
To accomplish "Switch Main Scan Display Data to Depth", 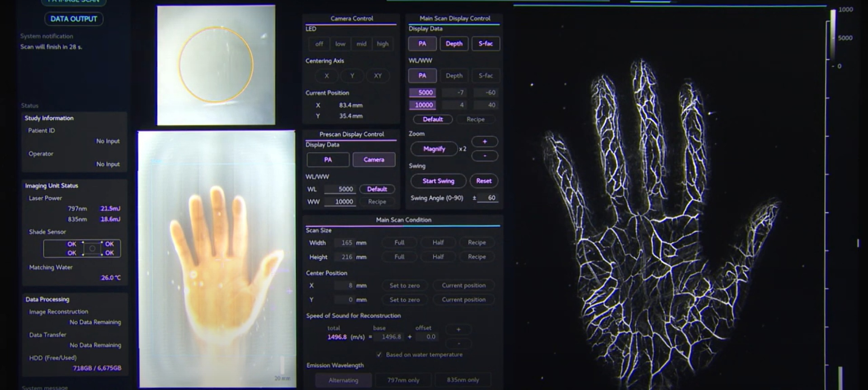I will point(454,44).
